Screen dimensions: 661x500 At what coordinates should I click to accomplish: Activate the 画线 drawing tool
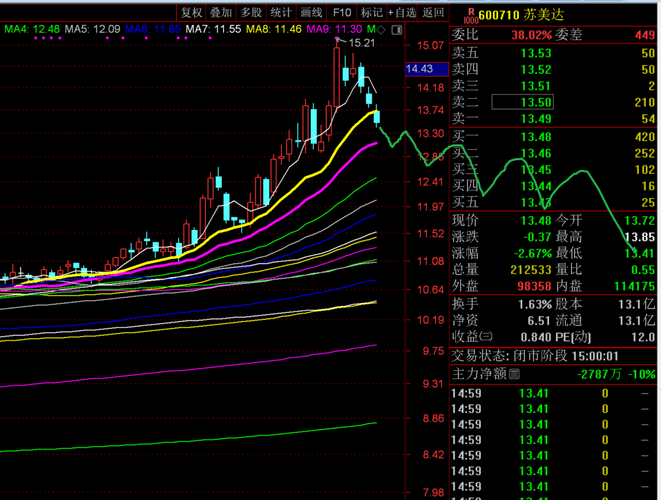[312, 13]
